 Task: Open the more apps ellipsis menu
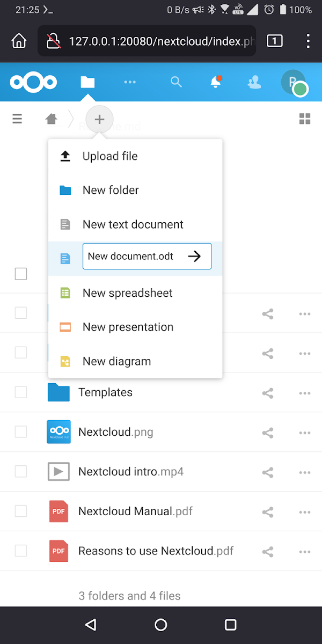point(130,82)
